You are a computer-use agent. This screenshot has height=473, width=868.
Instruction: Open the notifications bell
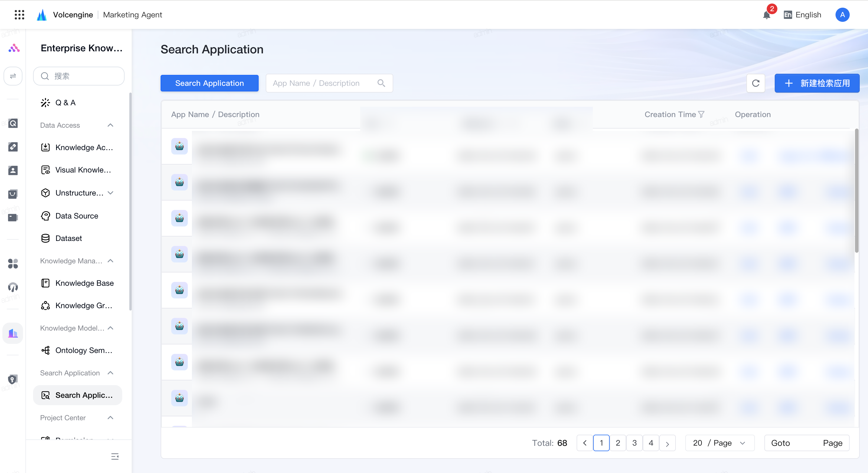766,15
